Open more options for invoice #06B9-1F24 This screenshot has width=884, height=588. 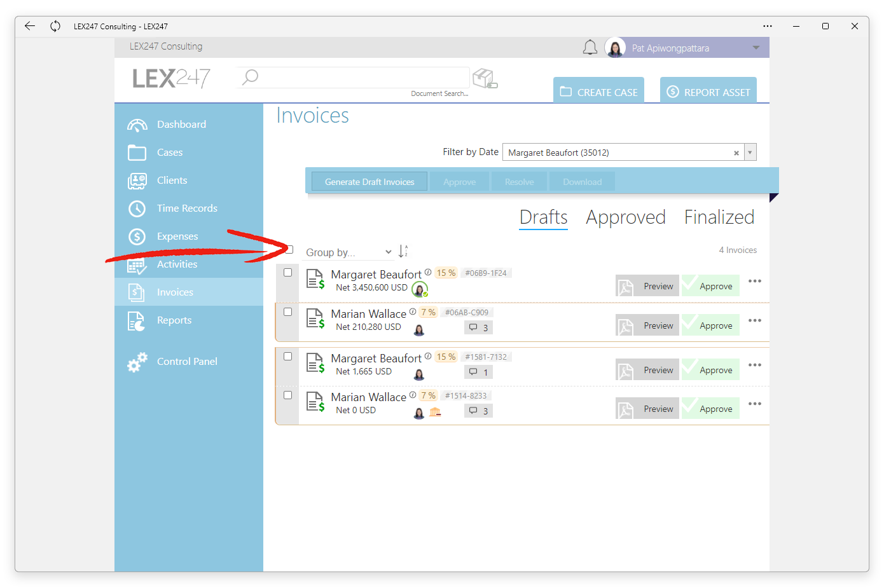click(755, 281)
